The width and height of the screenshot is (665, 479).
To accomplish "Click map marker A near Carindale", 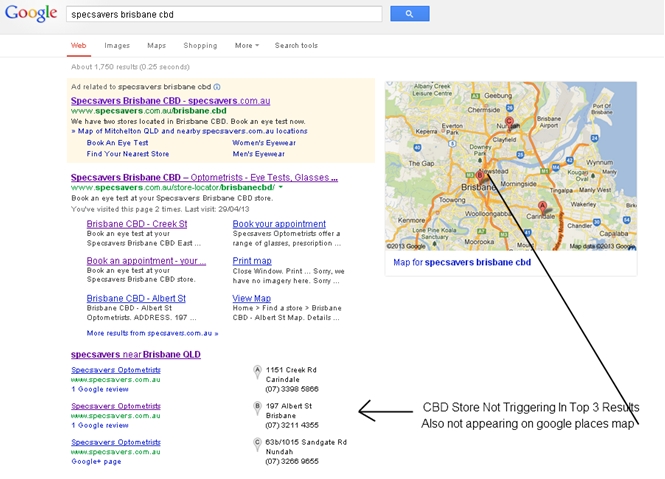I will (542, 207).
